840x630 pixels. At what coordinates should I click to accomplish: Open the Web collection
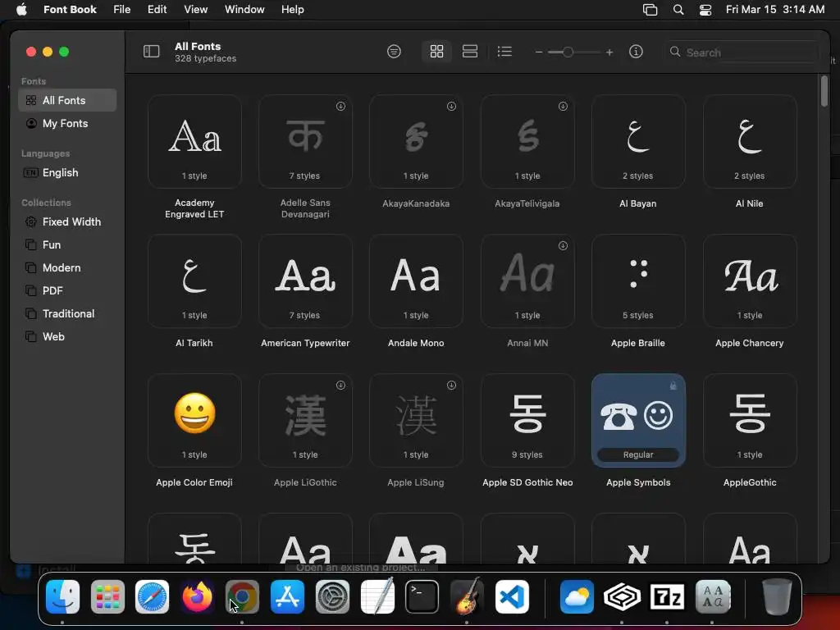coord(67,337)
